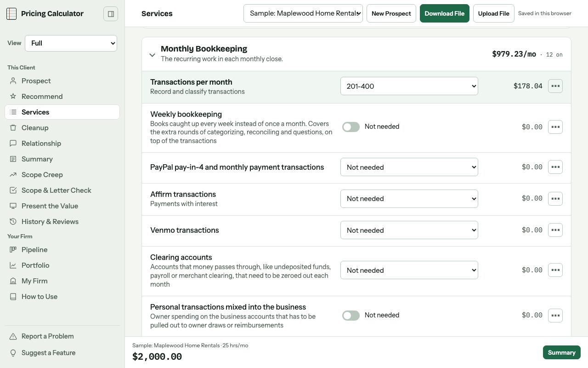Click the Scope Creep trend icon

click(x=13, y=175)
